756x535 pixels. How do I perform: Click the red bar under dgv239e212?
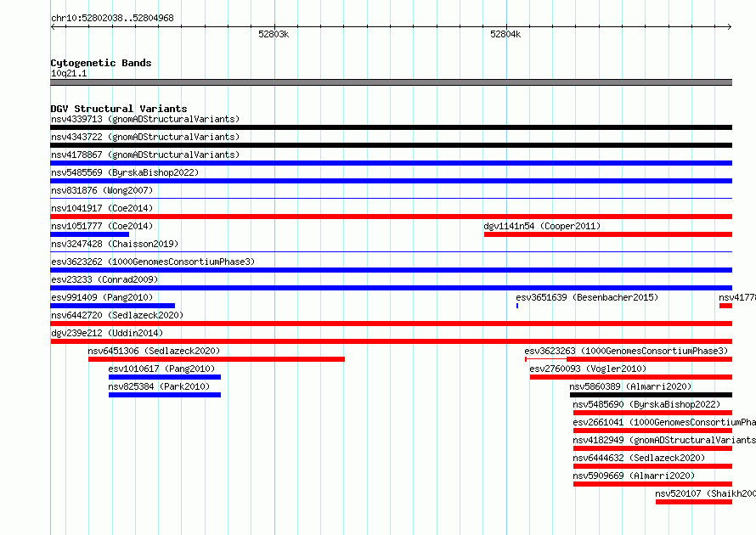pos(391,341)
